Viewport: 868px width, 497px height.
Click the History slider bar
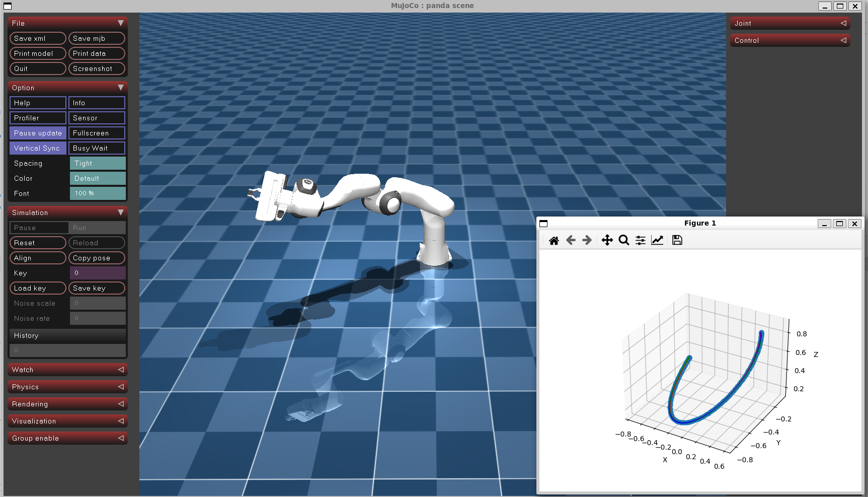click(67, 350)
